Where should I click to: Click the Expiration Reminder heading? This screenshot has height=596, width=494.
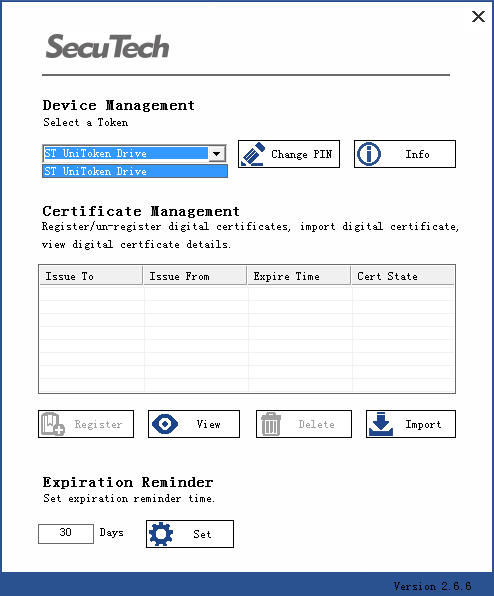pos(128,482)
